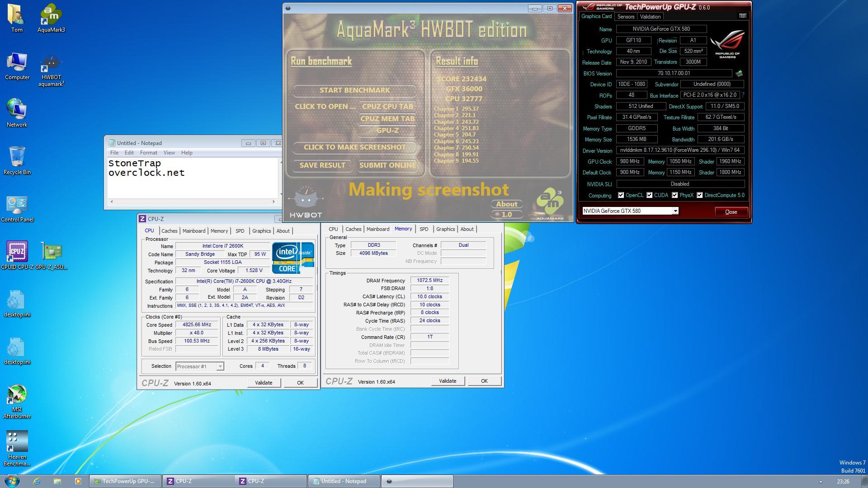Click the Core Speed value 4825.66 MHz
This screenshot has width=868, height=488.
(197, 325)
